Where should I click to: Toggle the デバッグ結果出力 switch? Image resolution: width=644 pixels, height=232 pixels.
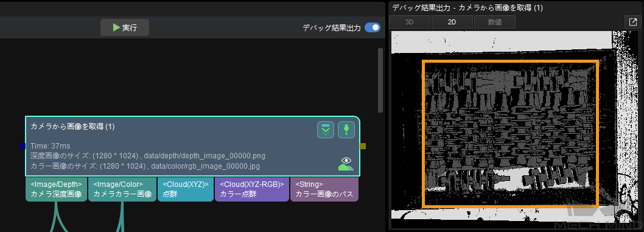pos(373,27)
